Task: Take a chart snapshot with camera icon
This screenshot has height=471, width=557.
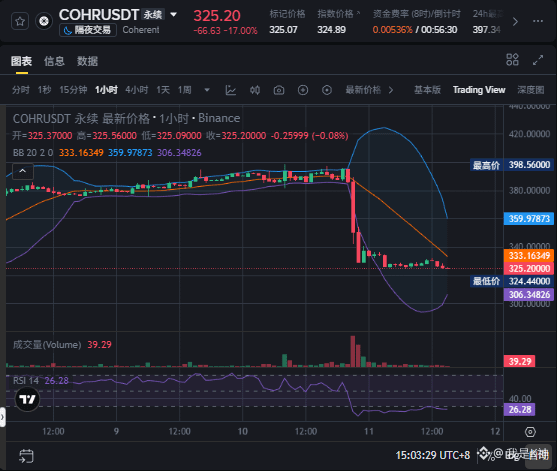Action: click(x=279, y=90)
